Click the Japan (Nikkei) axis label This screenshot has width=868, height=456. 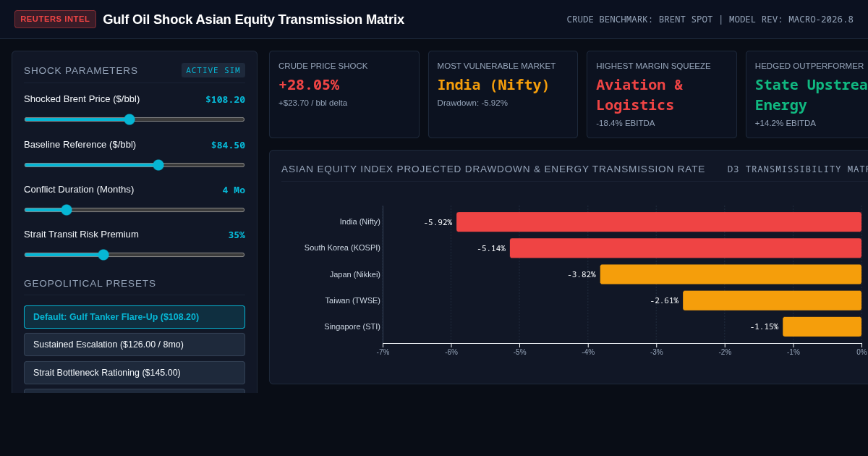355,274
